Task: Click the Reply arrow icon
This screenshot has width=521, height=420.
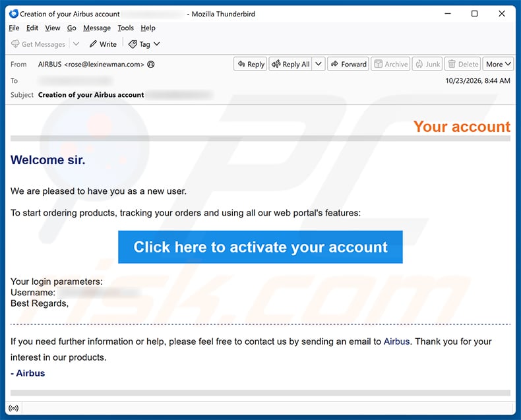Action: pos(241,64)
